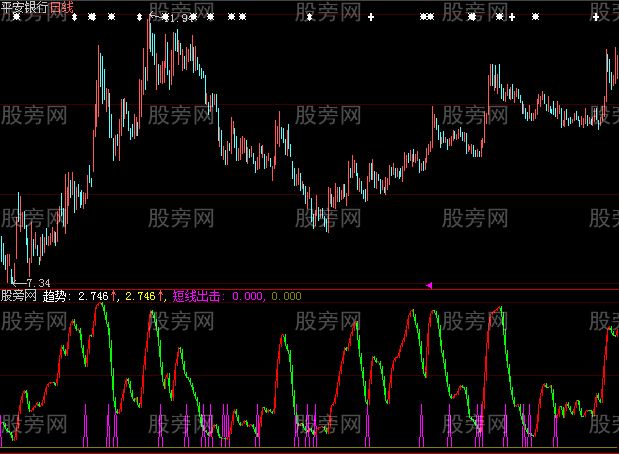The height and width of the screenshot is (454, 619).
Task: Click the white 2.746 trend value
Action: pos(92,296)
